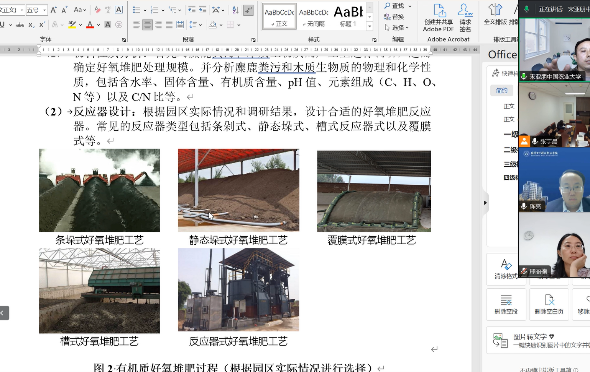Image resolution: width=590 pixels, height=372 pixels.
Task: Toggle Show/Hide paragraph marks
Action: [248, 10]
